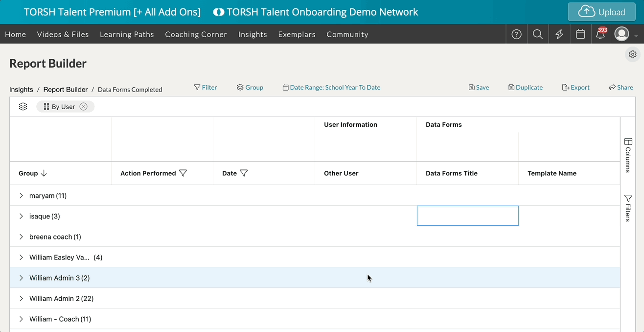Open the Columns side panel tab
The height and width of the screenshot is (332, 644).
tap(628, 155)
